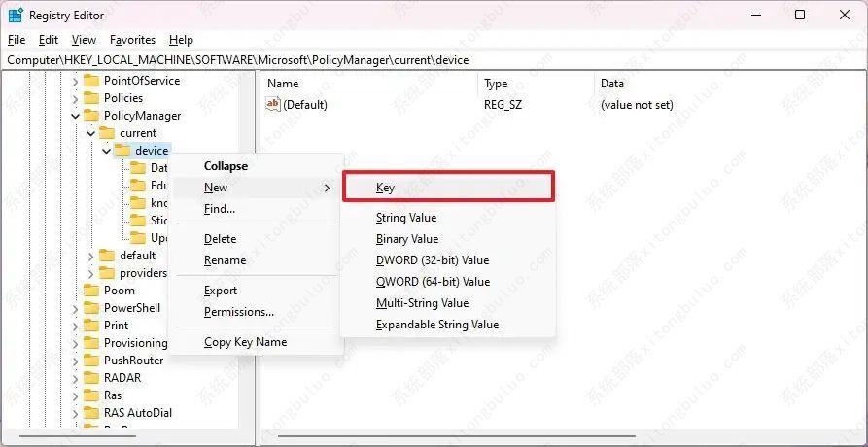Choose Copy Key Name from context menu

tap(245, 342)
